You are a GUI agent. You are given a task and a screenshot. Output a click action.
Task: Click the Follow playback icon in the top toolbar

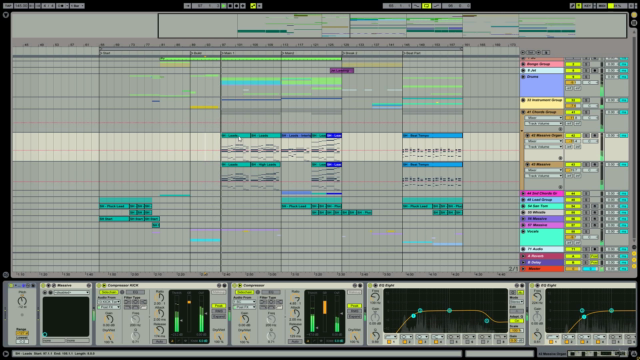click(x=187, y=6)
